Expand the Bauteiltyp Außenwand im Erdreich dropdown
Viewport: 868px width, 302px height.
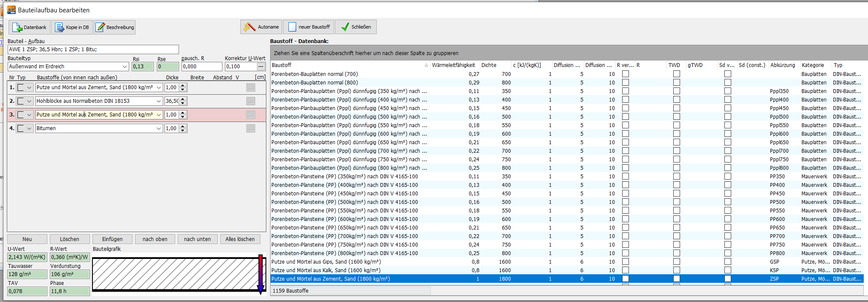pyautogui.click(x=125, y=67)
